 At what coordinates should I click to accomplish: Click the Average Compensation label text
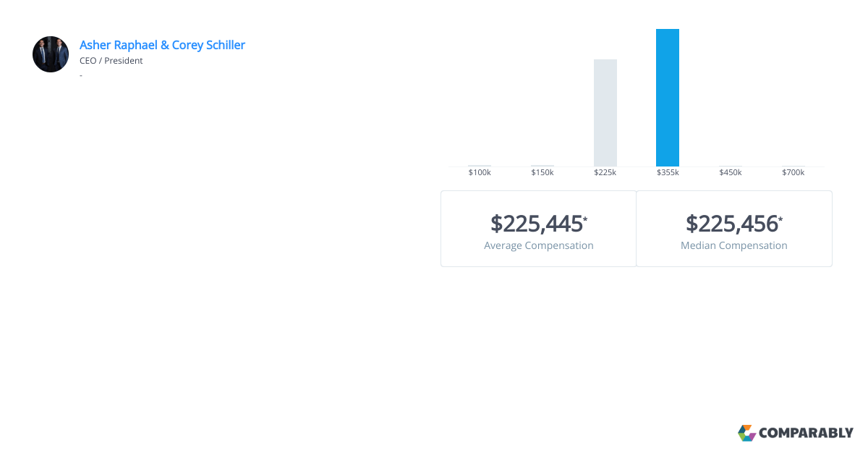point(539,245)
